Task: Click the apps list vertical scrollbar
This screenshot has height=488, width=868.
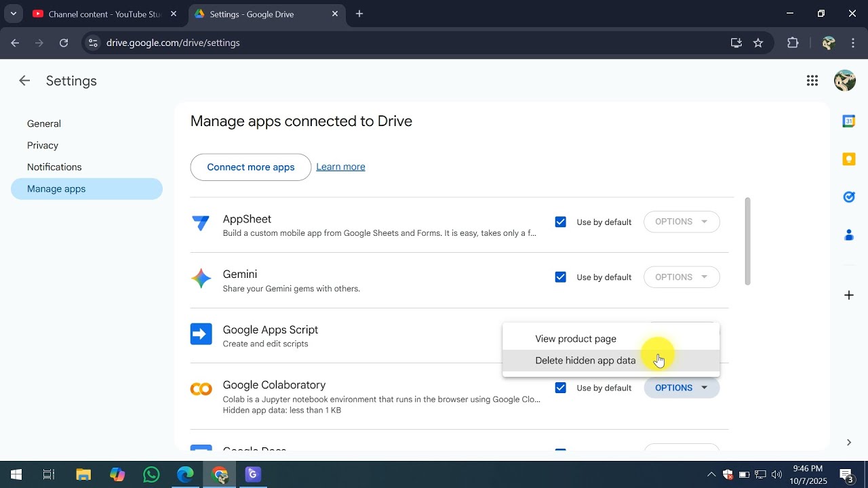Action: click(x=748, y=241)
